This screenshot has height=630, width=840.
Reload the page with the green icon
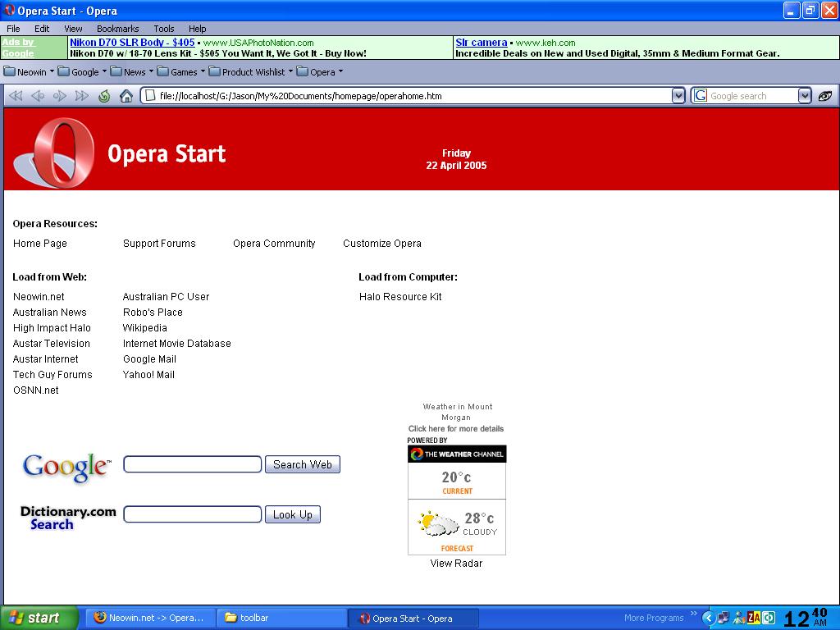point(104,96)
